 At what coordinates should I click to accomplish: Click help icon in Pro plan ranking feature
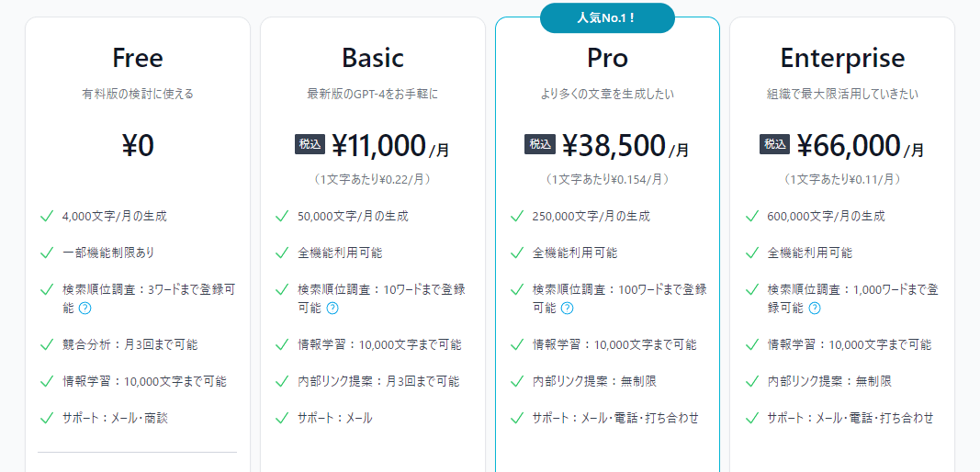pos(567,308)
